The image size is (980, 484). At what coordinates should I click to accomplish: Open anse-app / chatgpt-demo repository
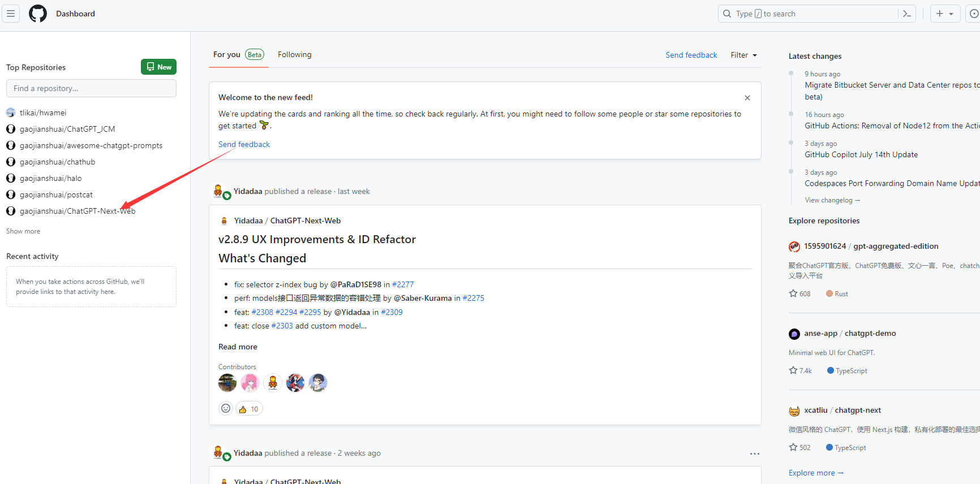coord(850,333)
